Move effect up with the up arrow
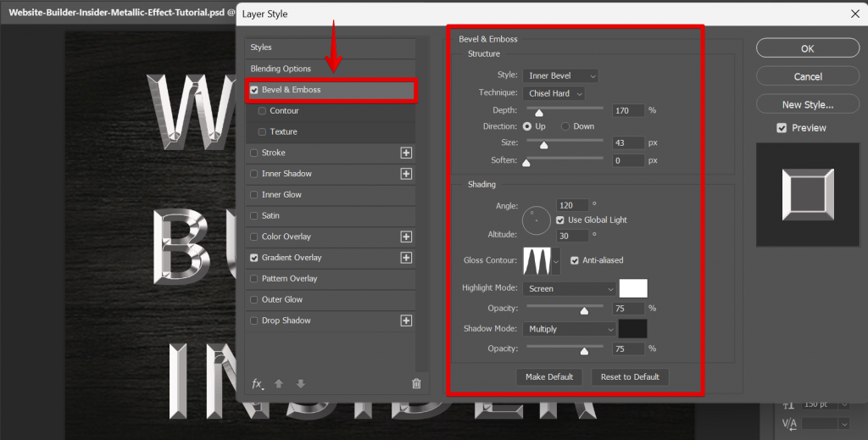Screen dimensions: 868x440 [279, 383]
